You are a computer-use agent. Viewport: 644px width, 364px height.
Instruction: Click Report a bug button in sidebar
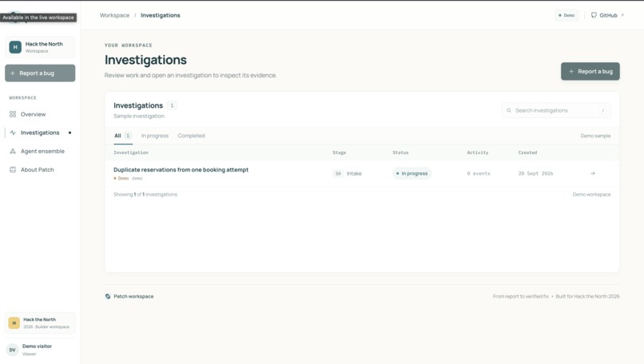(40, 73)
